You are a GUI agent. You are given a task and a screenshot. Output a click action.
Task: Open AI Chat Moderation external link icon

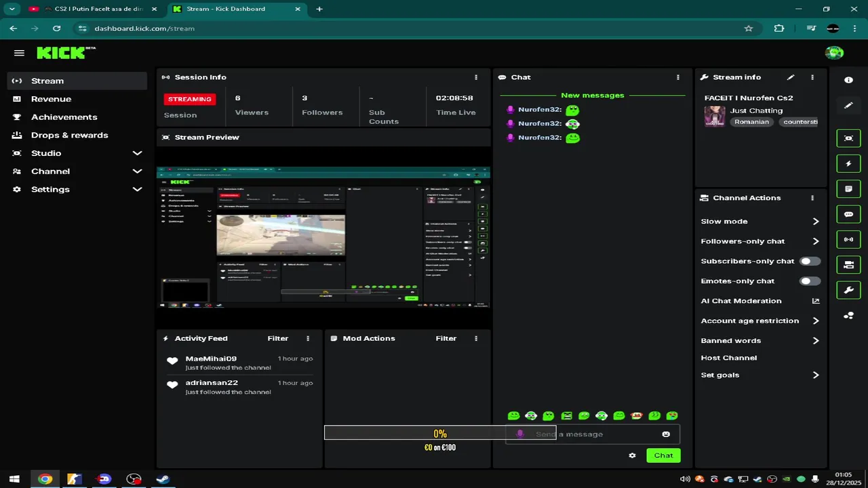click(816, 301)
